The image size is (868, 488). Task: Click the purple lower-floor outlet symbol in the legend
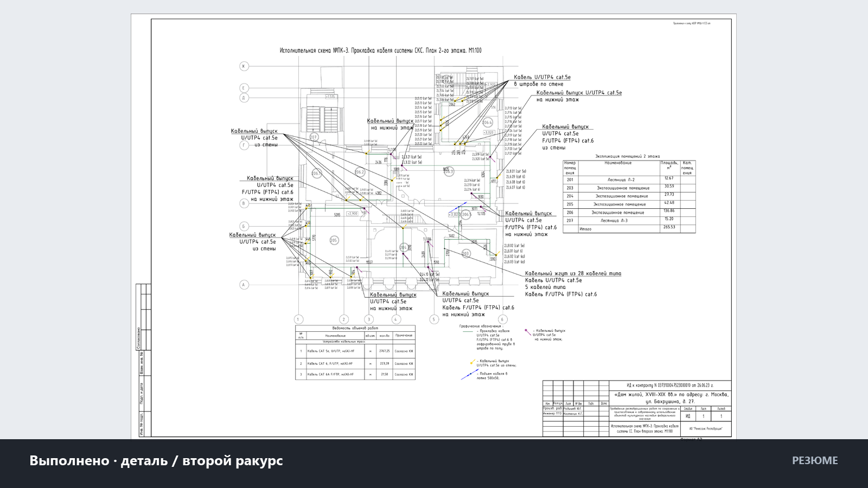click(527, 331)
